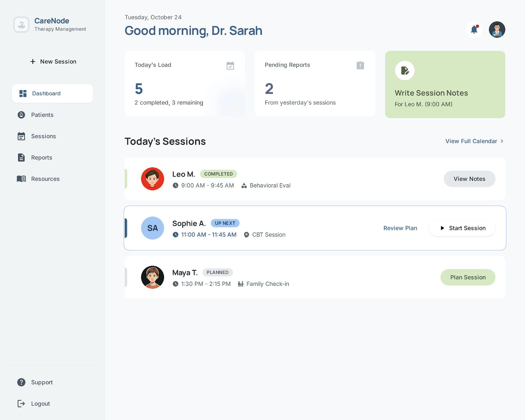525x420 pixels.
Task: Click the family icon next to Family Check-in
Action: click(x=241, y=284)
